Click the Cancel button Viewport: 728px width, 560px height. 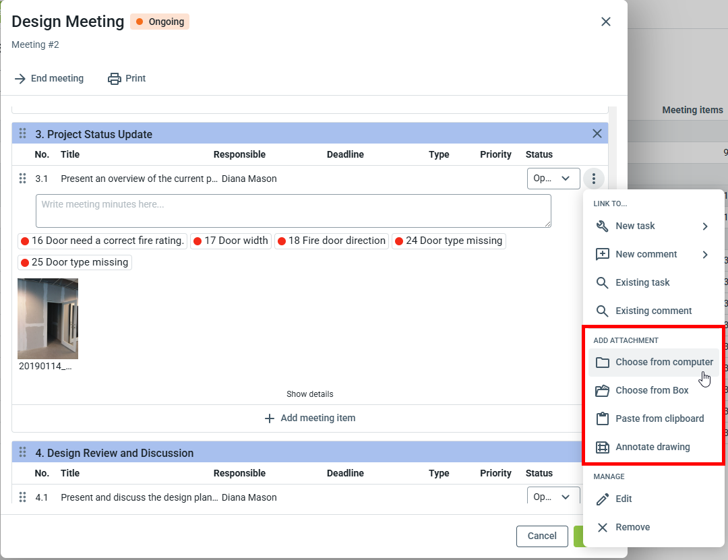542,536
